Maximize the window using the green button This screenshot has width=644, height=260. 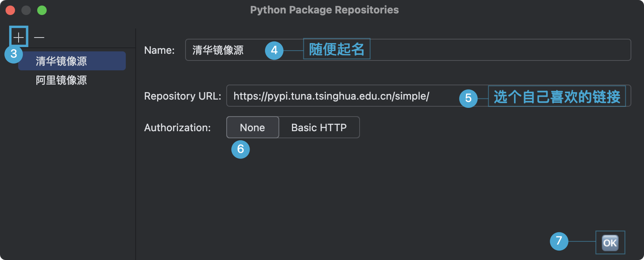42,10
